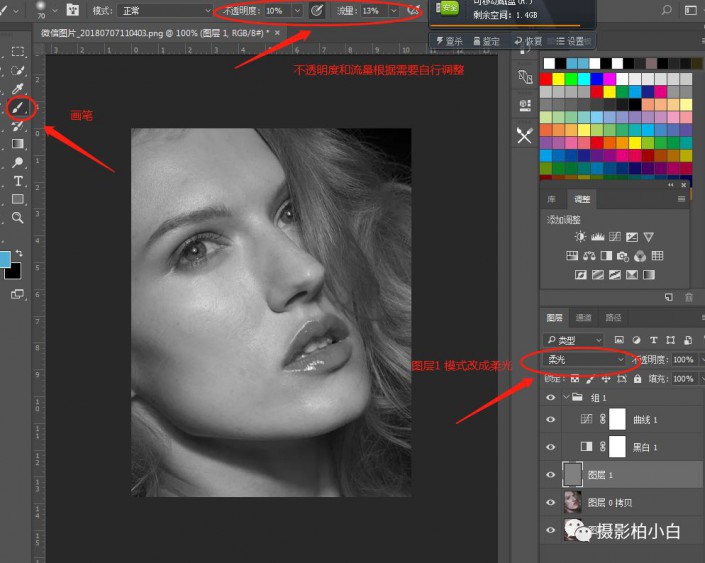Viewport: 705px width, 563px height.
Task: Add a Brightness/Contrast adjustment
Action: (580, 237)
